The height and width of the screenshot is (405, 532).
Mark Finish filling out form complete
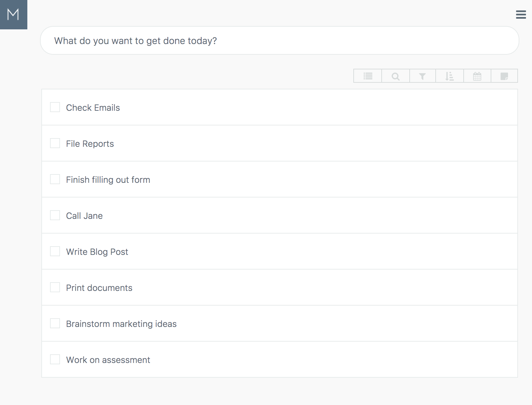tap(55, 179)
